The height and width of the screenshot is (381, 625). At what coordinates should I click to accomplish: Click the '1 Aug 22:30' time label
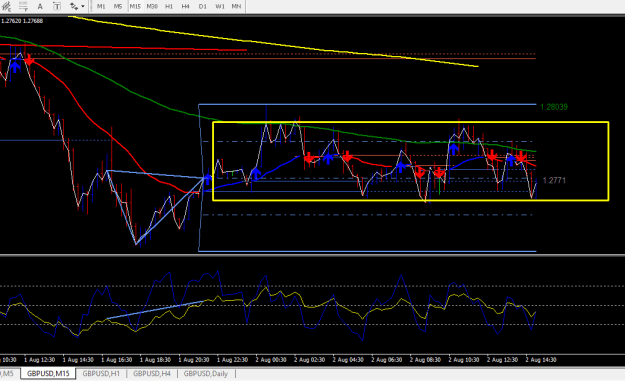(x=232, y=360)
